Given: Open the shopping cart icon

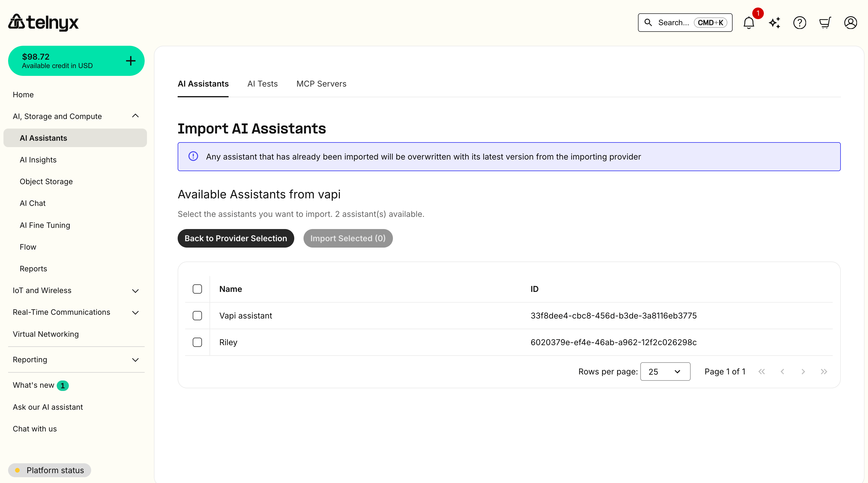Looking at the screenshot, I should coord(825,23).
